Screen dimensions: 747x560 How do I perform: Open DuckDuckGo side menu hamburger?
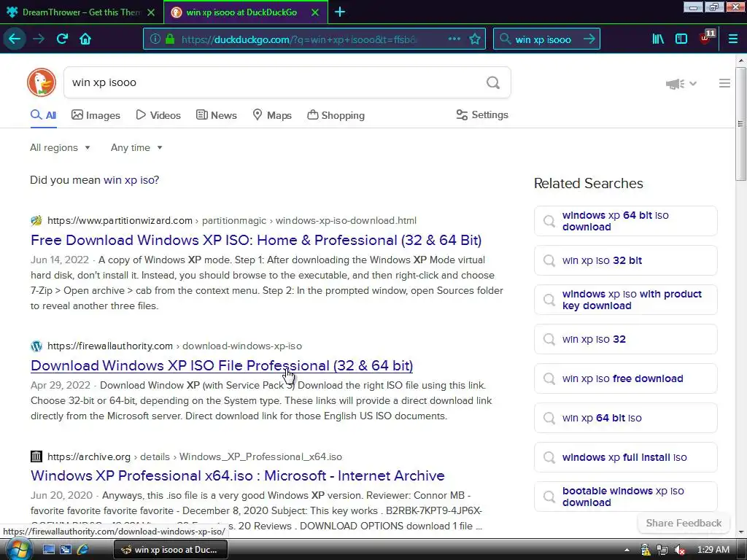click(724, 83)
